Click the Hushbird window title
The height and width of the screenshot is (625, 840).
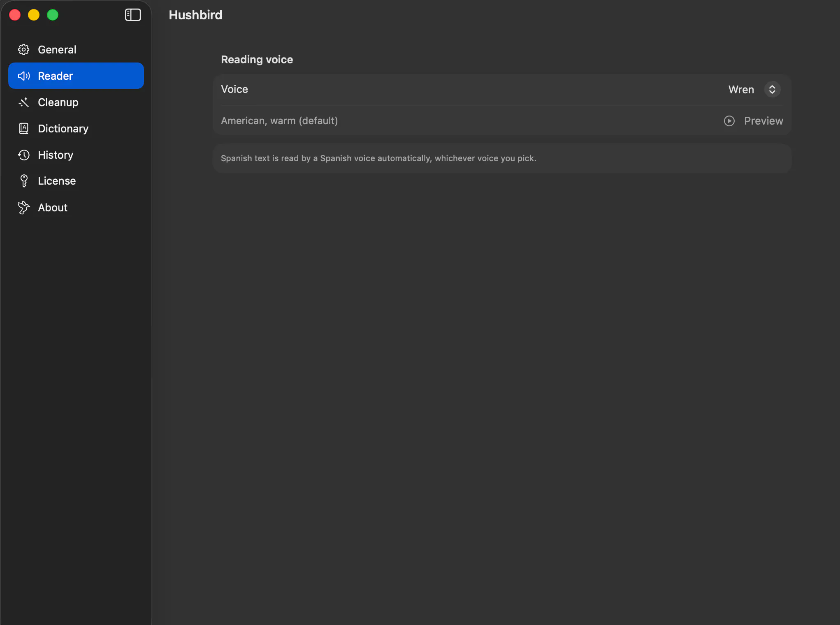click(195, 15)
